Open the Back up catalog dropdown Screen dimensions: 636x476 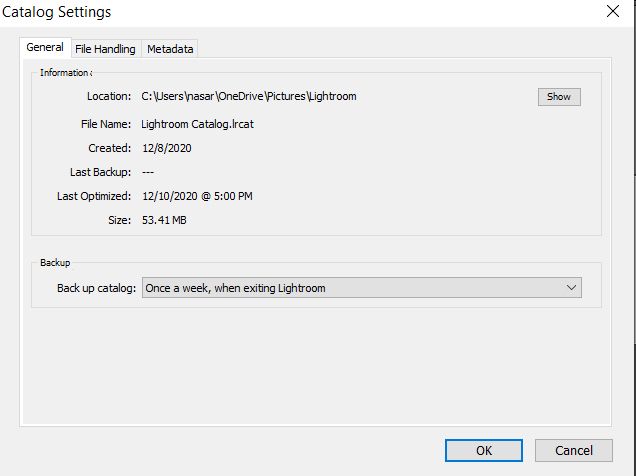click(361, 288)
